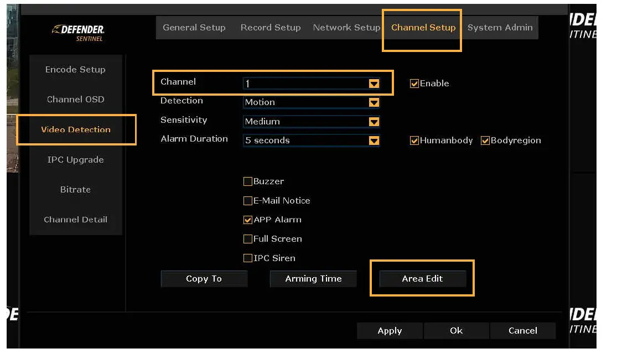Click the Channel field showing 1
Screen dimensions: 617x364
click(x=311, y=84)
